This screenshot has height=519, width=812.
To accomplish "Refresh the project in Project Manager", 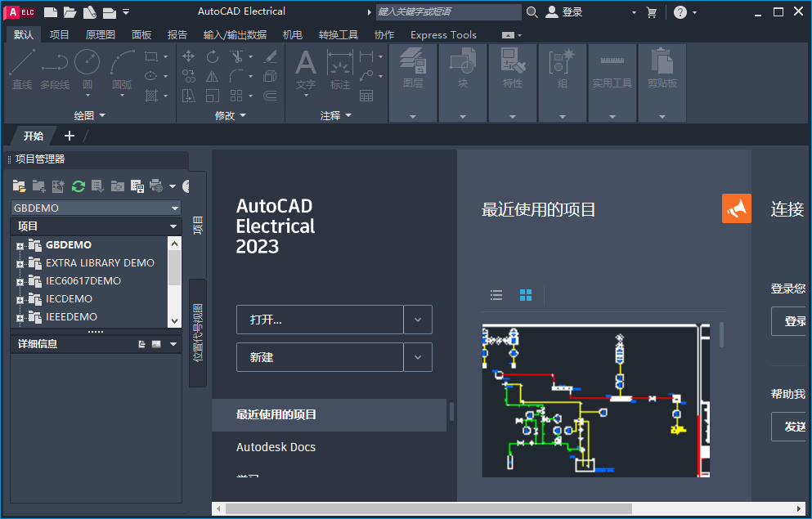I will (78, 186).
